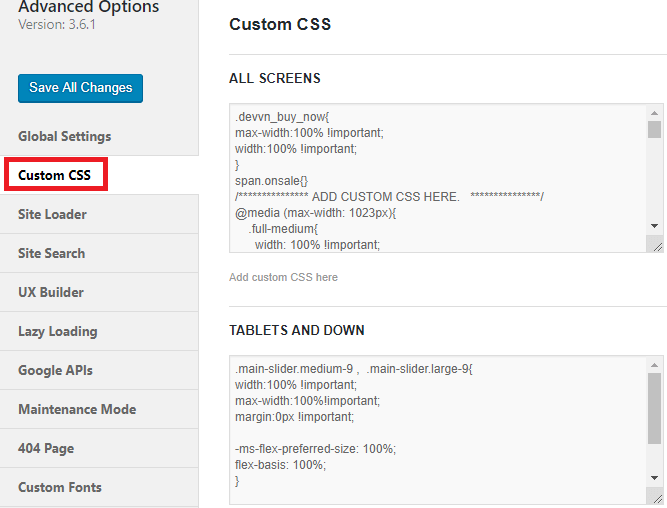The image size is (667, 508).
Task: Click the Save All Changes button
Action: 80,88
